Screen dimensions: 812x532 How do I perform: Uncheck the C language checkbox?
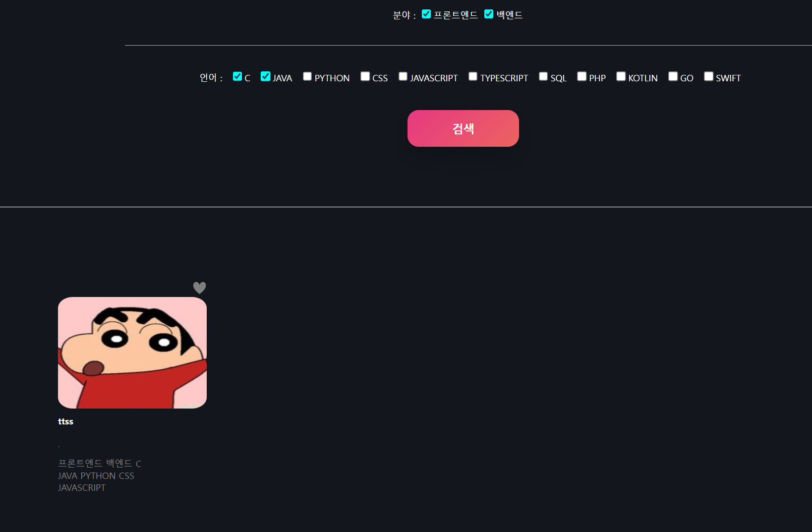tap(237, 76)
